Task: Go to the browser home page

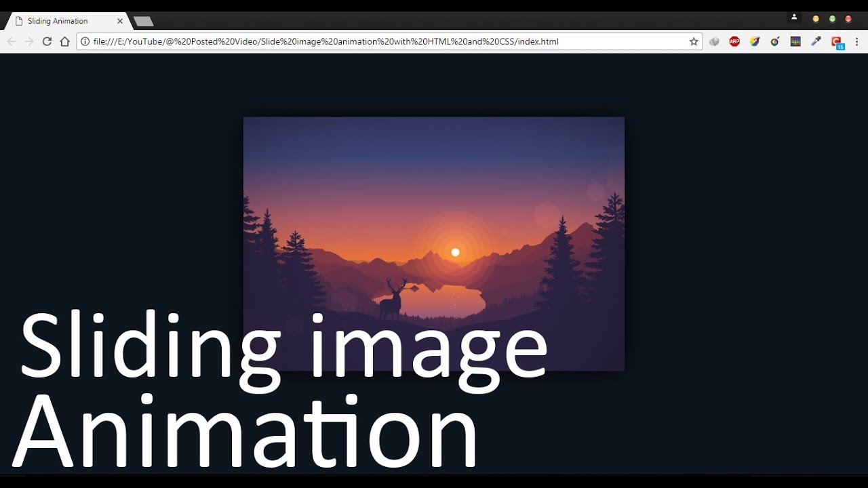Action: (64, 41)
